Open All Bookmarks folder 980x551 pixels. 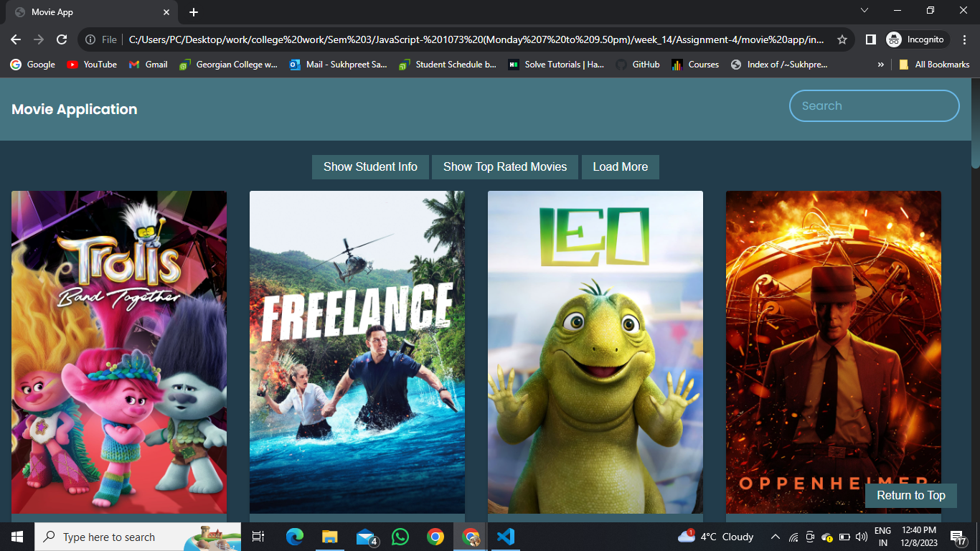(934, 65)
